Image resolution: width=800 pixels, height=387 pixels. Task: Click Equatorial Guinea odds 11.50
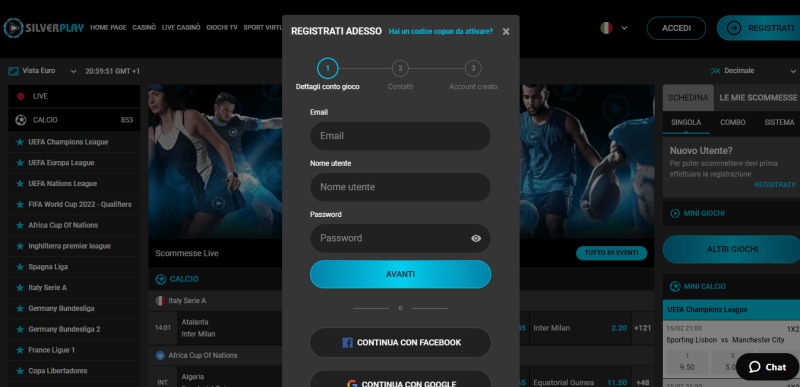[617, 382]
